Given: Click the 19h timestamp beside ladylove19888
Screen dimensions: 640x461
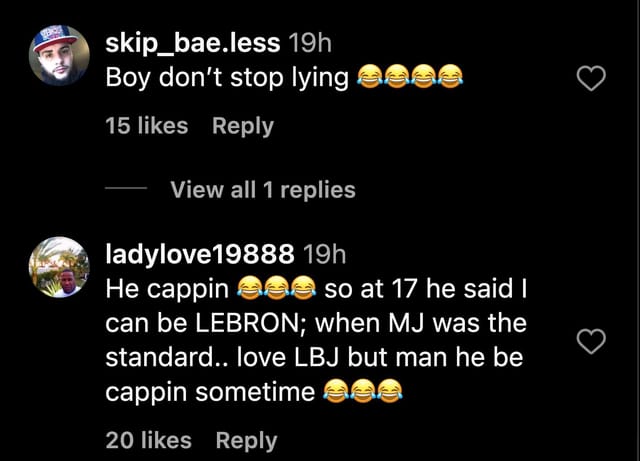Looking at the screenshot, I should [x=324, y=254].
